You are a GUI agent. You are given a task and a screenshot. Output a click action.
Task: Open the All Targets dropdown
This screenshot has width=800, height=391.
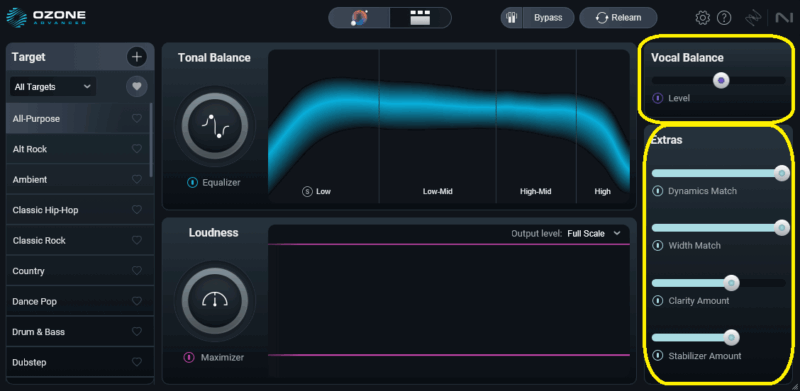(x=53, y=87)
